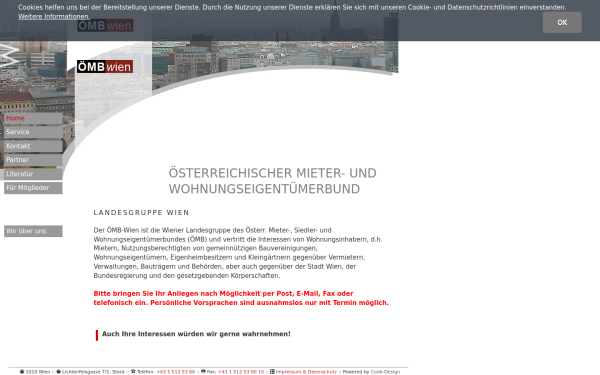
Task: Click the red notice about Anliegen per Post
Action: click(241, 298)
